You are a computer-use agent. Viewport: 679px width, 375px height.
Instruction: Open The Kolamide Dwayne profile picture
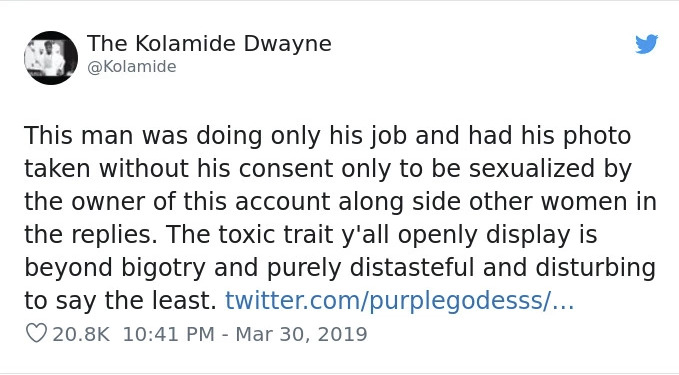(51, 58)
